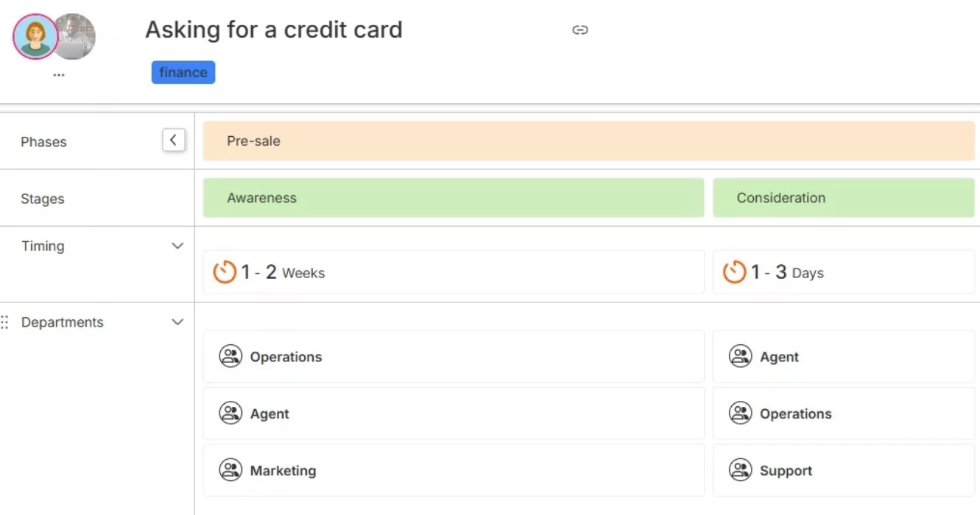980x515 pixels.
Task: Select the Operations department icon under Awareness
Action: point(230,355)
